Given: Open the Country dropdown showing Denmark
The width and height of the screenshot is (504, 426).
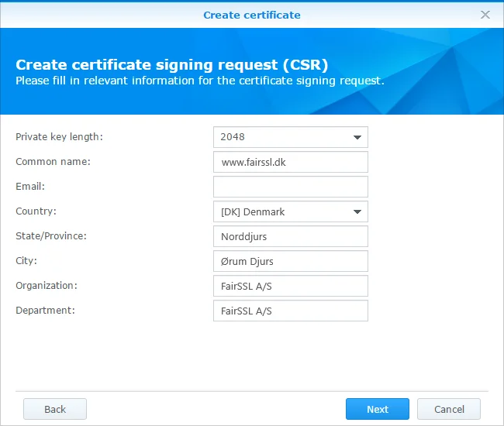Looking at the screenshot, I should coord(291,211).
